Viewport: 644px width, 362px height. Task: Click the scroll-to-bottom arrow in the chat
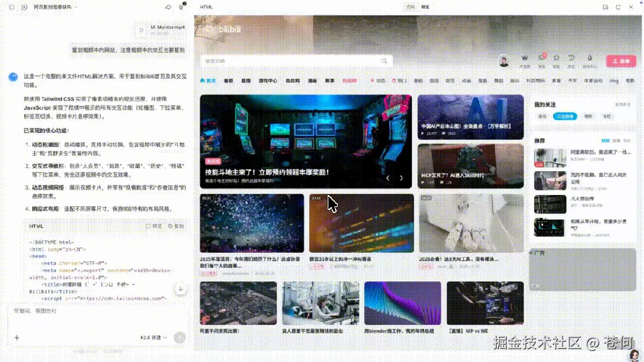pyautogui.click(x=181, y=289)
